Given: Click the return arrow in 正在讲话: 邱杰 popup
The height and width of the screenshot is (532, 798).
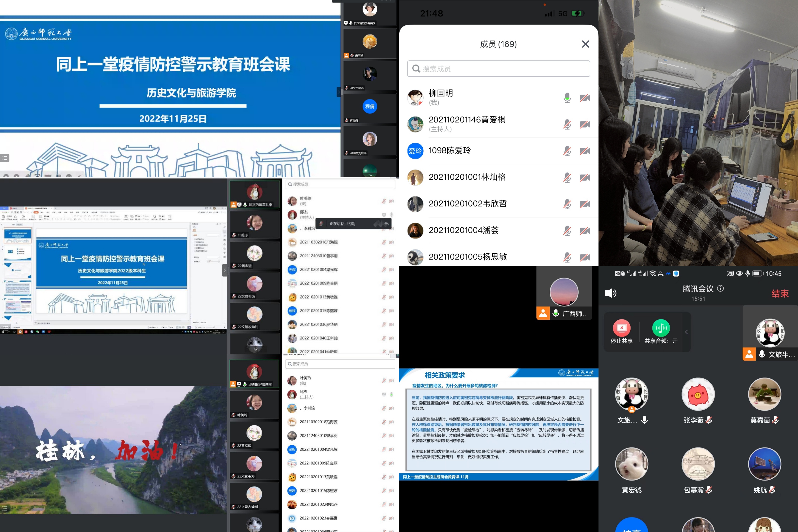Looking at the screenshot, I should pos(386,224).
